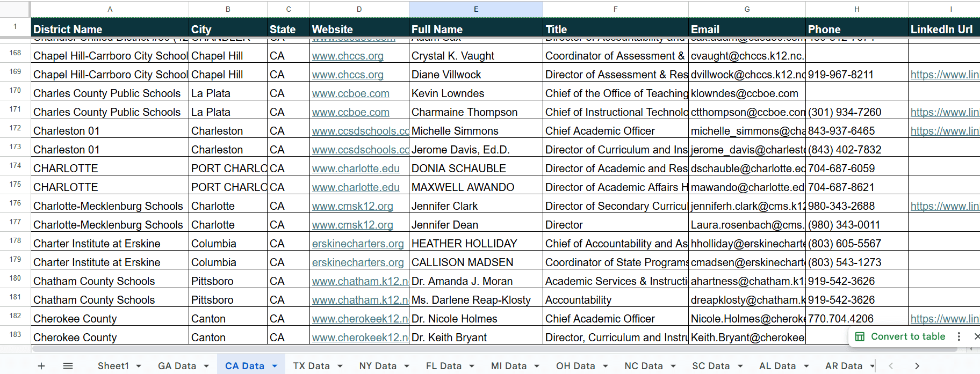Screen dimensions: 980x374
Task: Switch to the GA Data sheet tab
Action: [177, 366]
